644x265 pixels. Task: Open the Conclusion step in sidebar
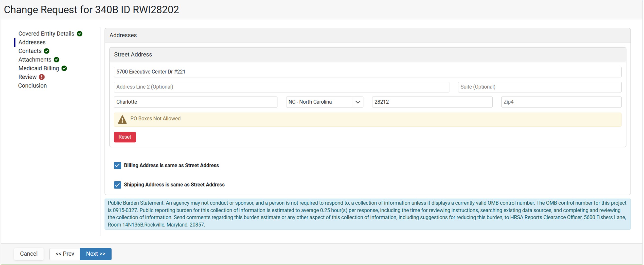pyautogui.click(x=33, y=86)
